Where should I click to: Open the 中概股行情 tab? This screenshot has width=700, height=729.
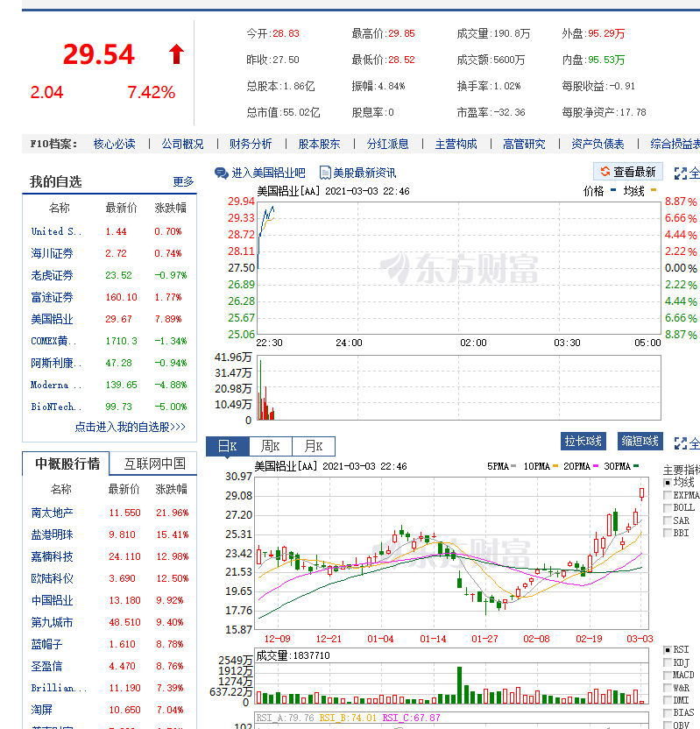point(66,464)
